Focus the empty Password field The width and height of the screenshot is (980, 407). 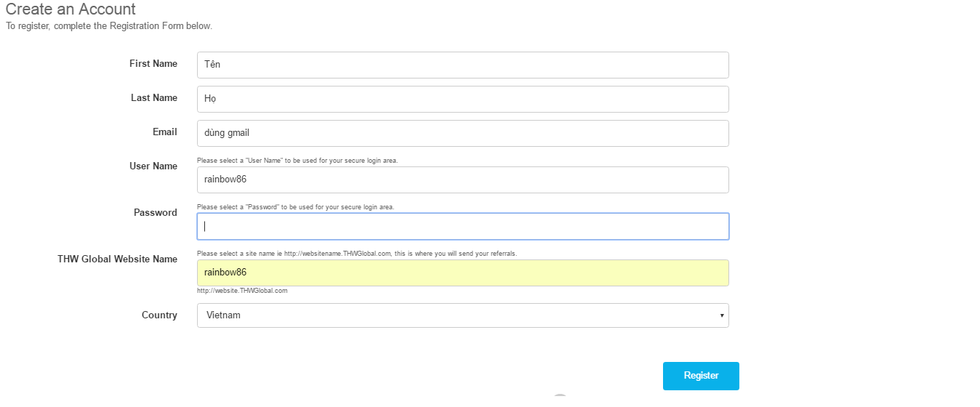pyautogui.click(x=462, y=226)
